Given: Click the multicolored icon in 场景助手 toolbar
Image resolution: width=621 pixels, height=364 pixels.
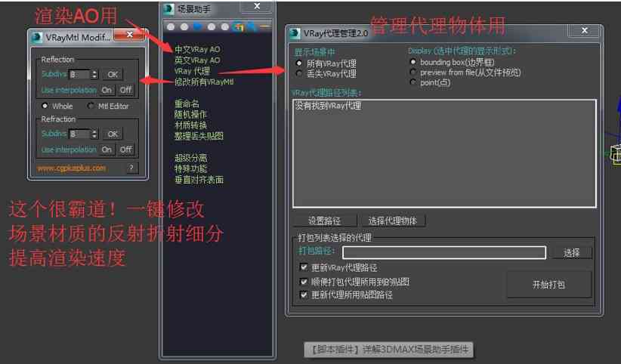Looking at the screenshot, I should click(x=239, y=26).
